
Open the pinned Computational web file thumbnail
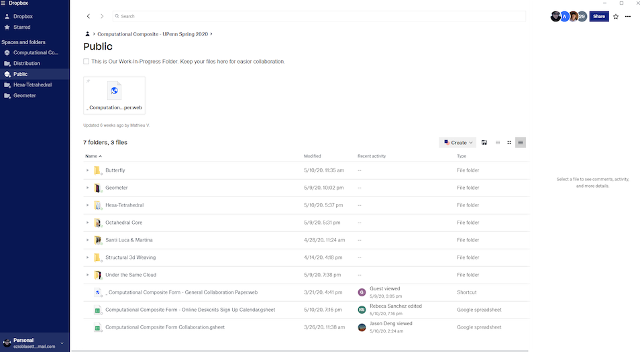point(114,95)
